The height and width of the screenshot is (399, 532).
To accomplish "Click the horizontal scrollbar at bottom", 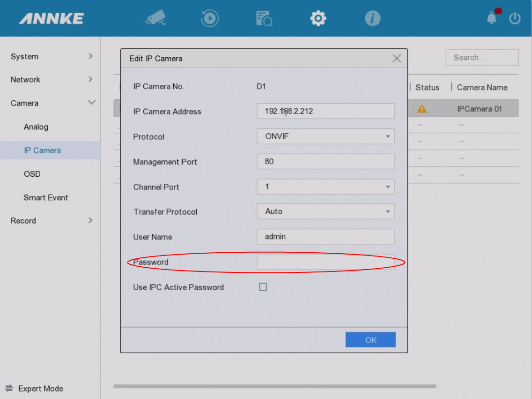I will [274, 386].
